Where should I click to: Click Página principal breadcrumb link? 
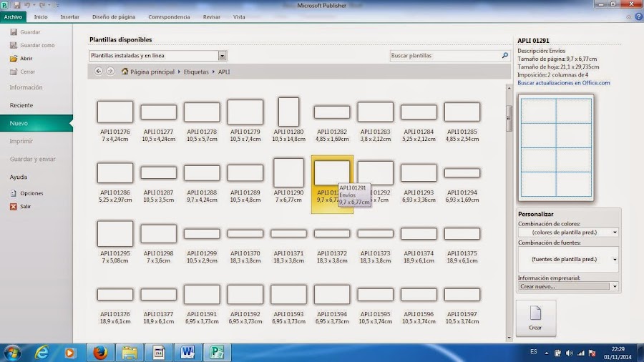pyautogui.click(x=152, y=72)
